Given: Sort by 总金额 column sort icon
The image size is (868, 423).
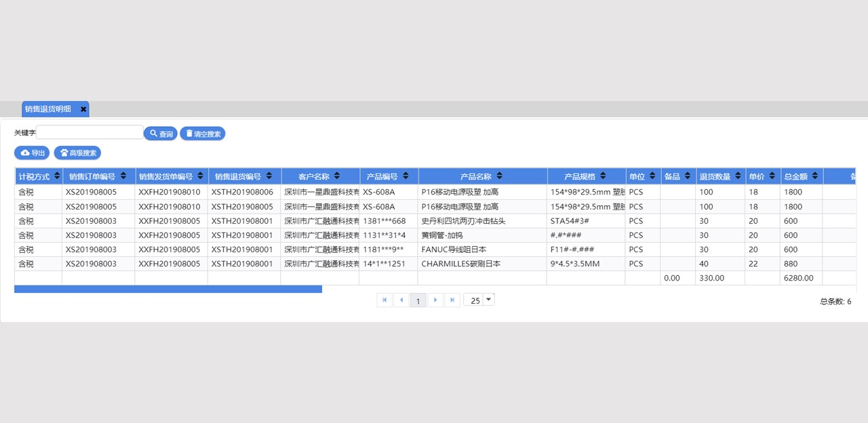Looking at the screenshot, I should (x=814, y=176).
